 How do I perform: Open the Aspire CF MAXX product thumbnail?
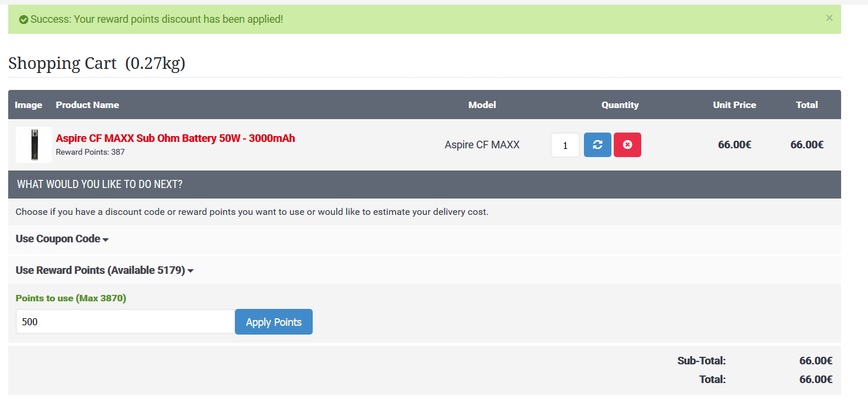pyautogui.click(x=34, y=144)
